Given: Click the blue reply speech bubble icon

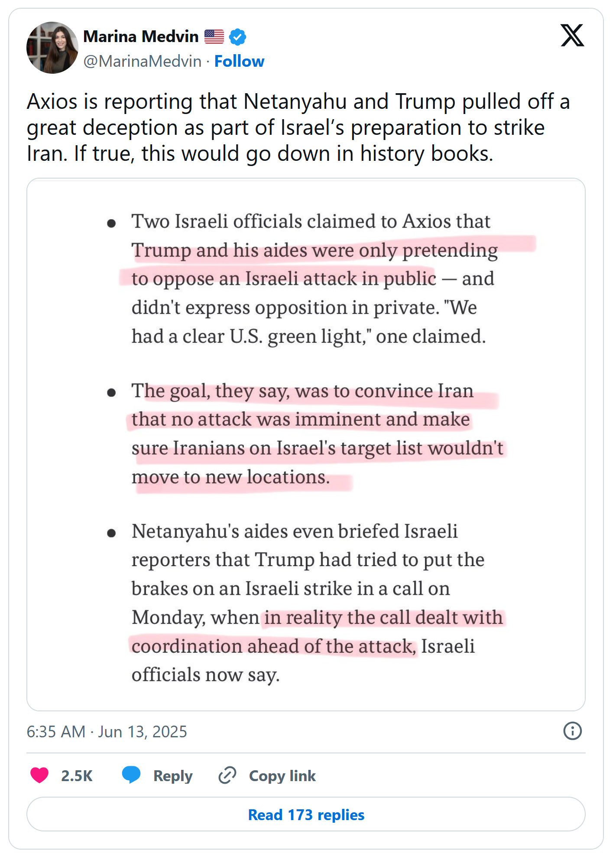Looking at the screenshot, I should click(131, 775).
